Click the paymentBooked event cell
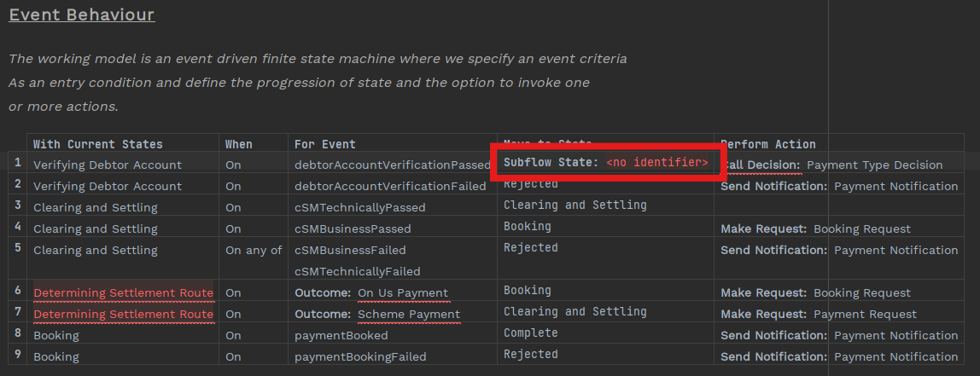The image size is (980, 376). [341, 335]
